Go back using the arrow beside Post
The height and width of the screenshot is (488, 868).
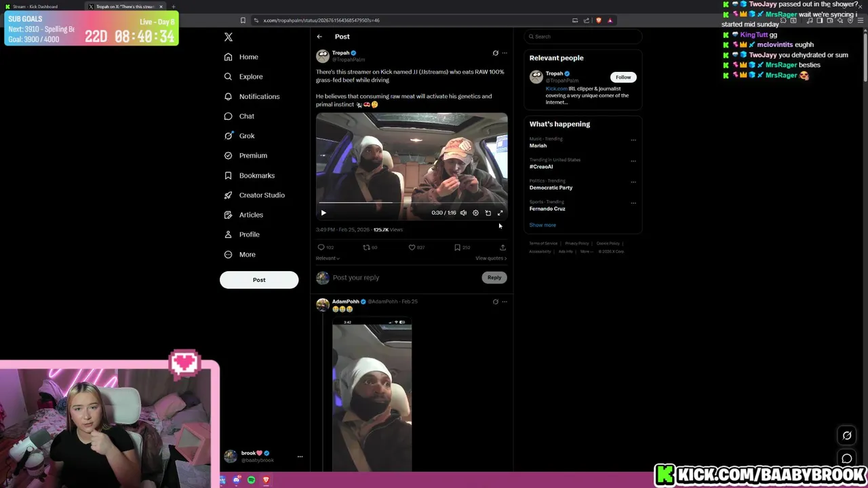tap(319, 37)
